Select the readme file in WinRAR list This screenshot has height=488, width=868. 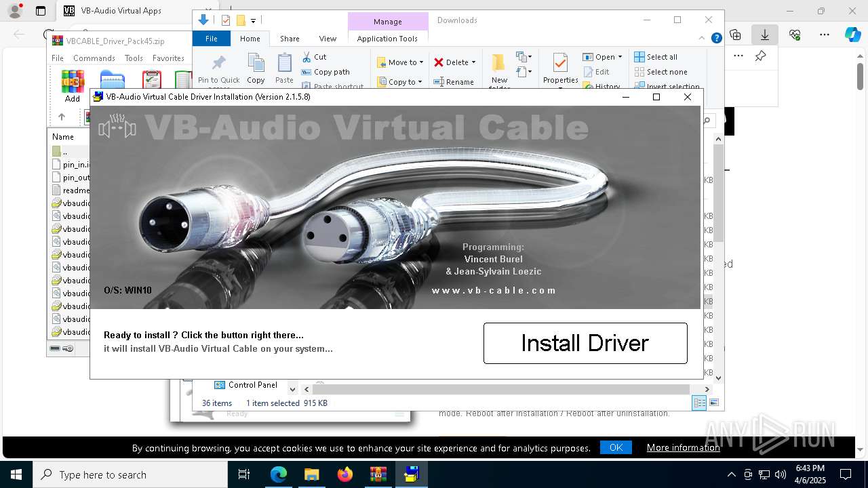(71, 190)
